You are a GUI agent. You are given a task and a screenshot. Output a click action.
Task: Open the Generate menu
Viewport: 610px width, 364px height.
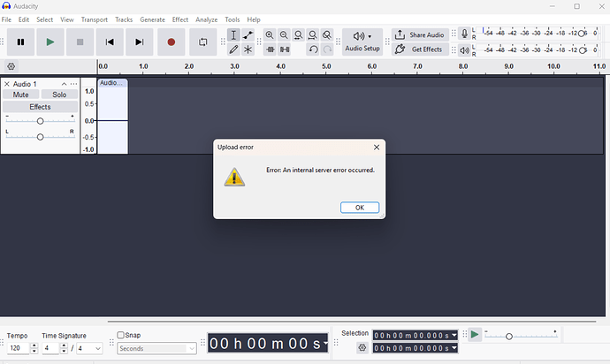[152, 19]
